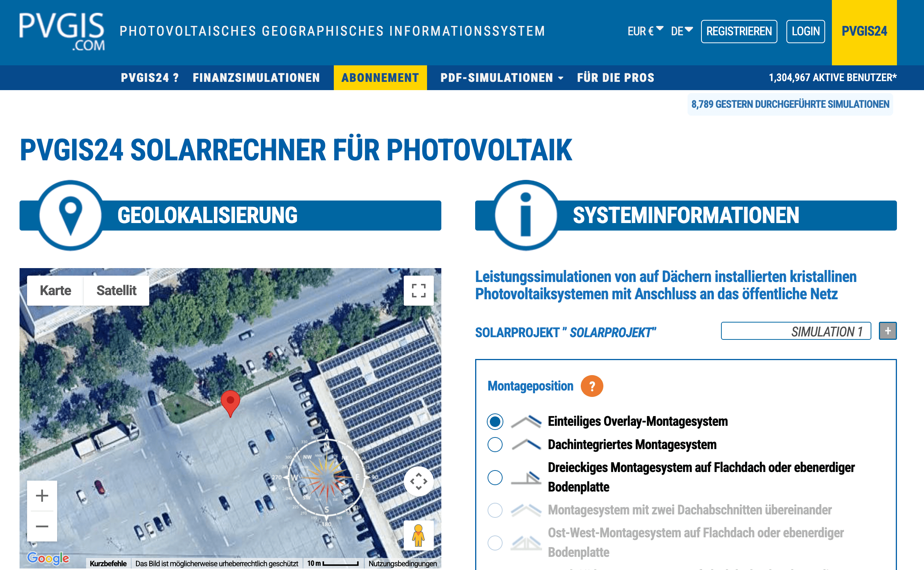This screenshot has width=924, height=570.
Task: Click the PVGIS.COM logo
Action: (x=62, y=32)
